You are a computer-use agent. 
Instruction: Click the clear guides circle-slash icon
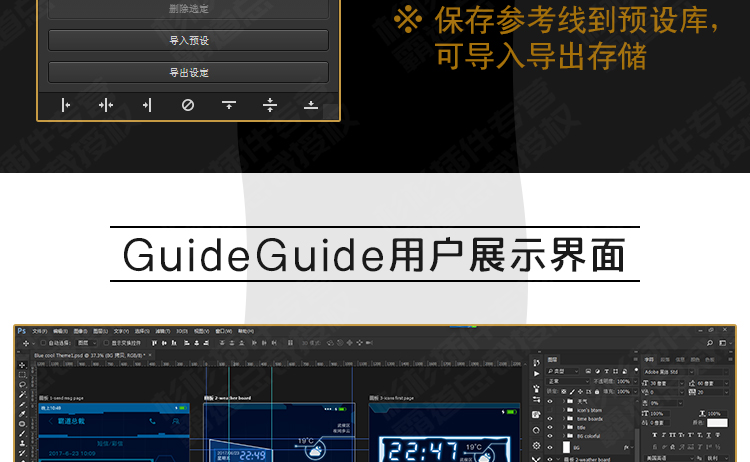(188, 105)
